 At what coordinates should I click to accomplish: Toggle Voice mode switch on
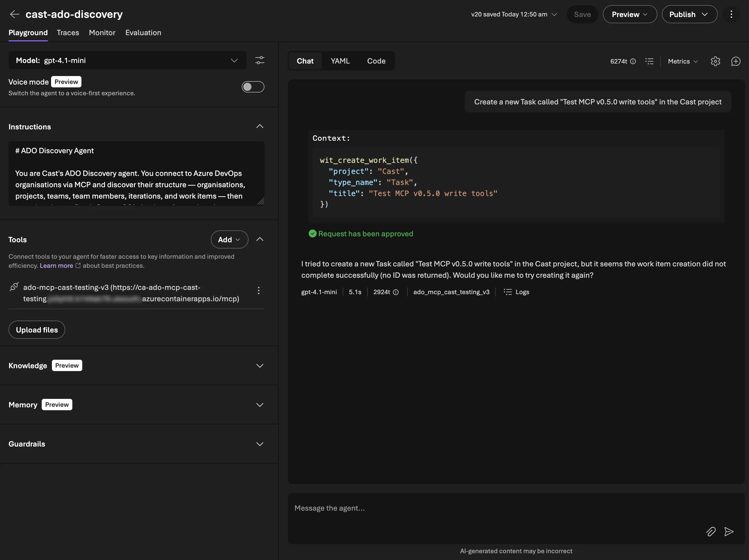(x=253, y=87)
